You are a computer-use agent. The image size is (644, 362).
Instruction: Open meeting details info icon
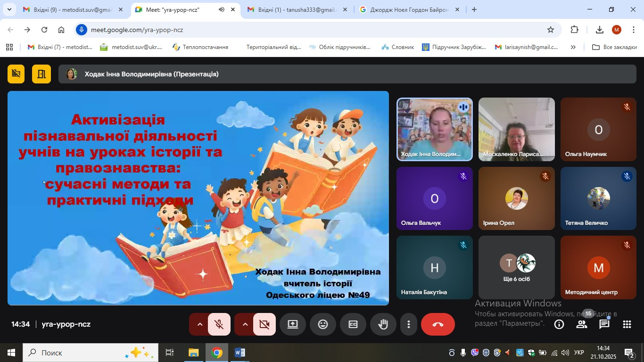pyautogui.click(x=559, y=324)
